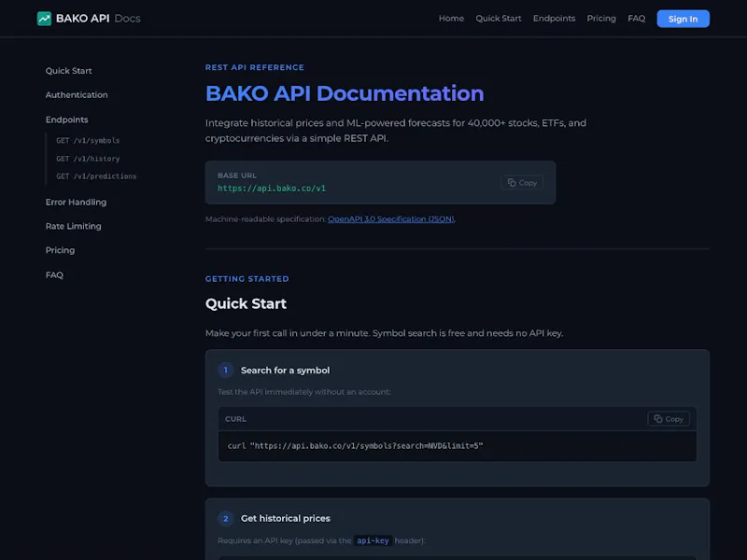747x560 pixels.
Task: Open GET /v1/predictions sidebar entry
Action: tap(96, 176)
